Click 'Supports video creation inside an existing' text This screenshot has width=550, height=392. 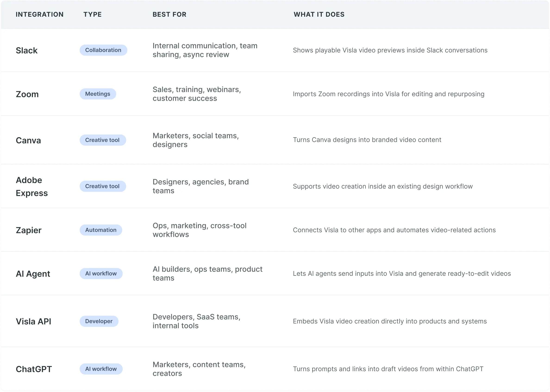click(x=382, y=186)
